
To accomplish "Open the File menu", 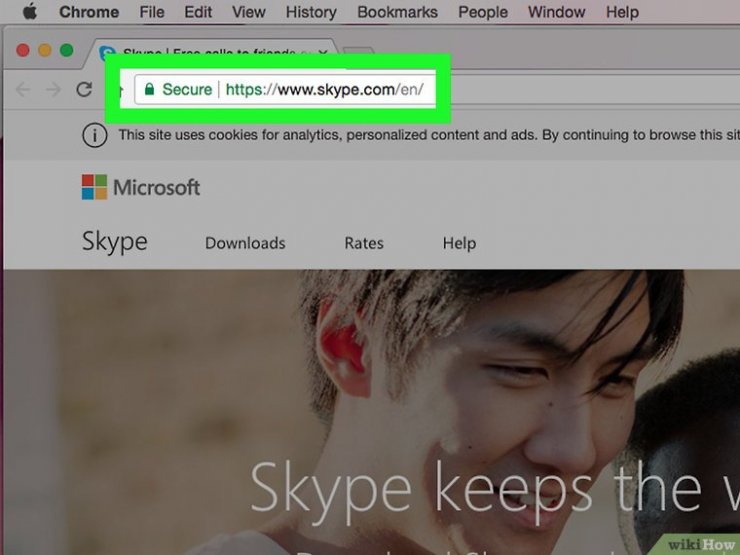I will [151, 12].
